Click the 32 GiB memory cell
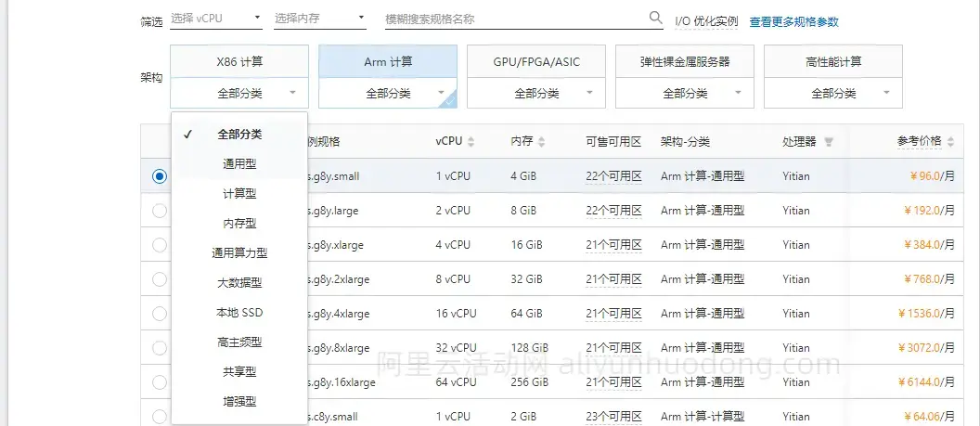 click(526, 279)
